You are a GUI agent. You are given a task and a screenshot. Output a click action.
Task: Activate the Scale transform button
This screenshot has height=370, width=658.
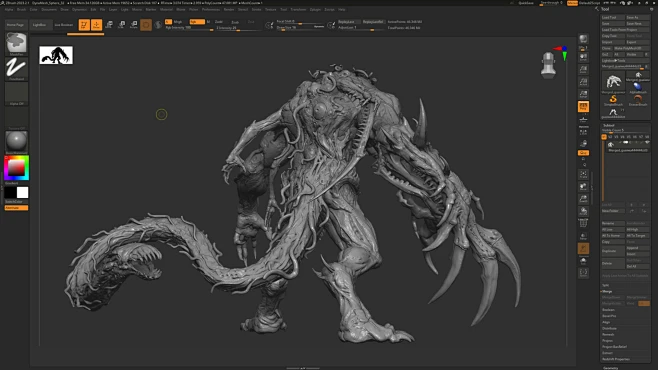click(121, 25)
